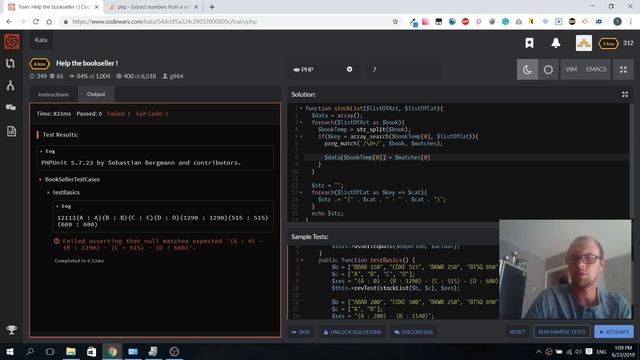Click the Passed: 0 result text
The height and width of the screenshot is (360, 640).
[x=89, y=114]
